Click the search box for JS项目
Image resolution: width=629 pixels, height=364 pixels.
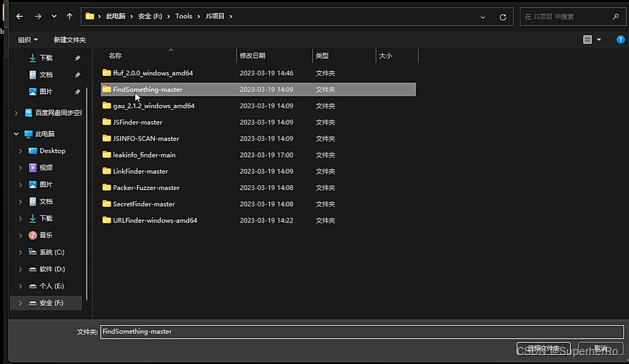(x=573, y=16)
